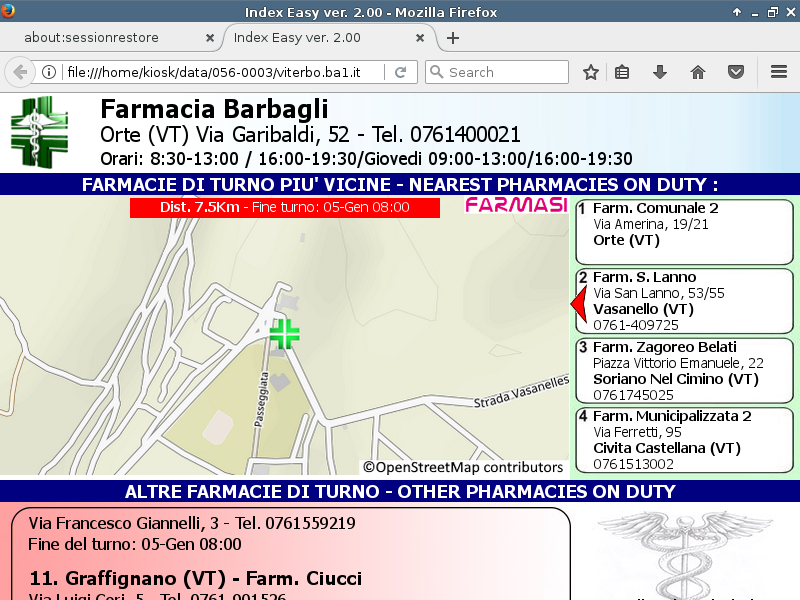Click the green pharmacy cross map marker

(x=285, y=334)
